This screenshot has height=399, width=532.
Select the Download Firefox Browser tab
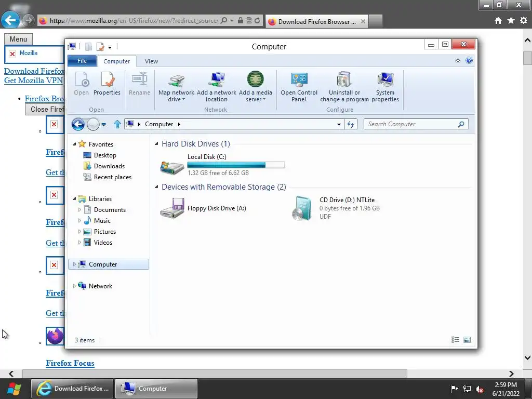pos(316,21)
